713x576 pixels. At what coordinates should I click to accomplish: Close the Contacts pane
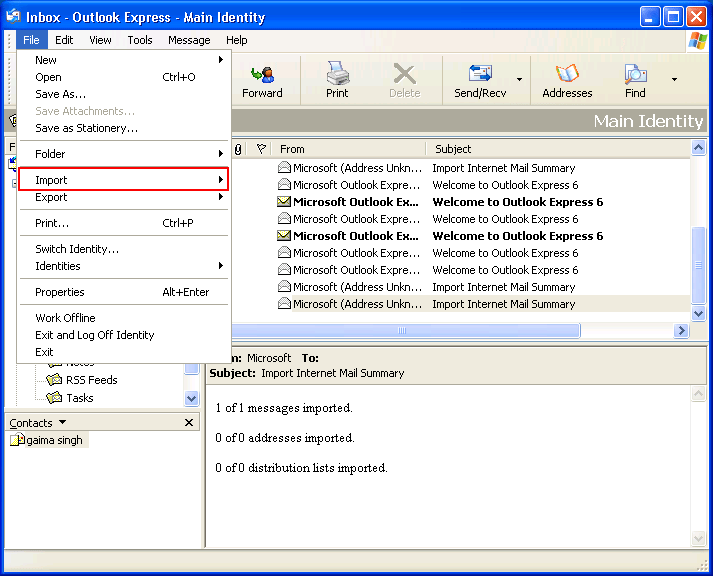(x=189, y=423)
